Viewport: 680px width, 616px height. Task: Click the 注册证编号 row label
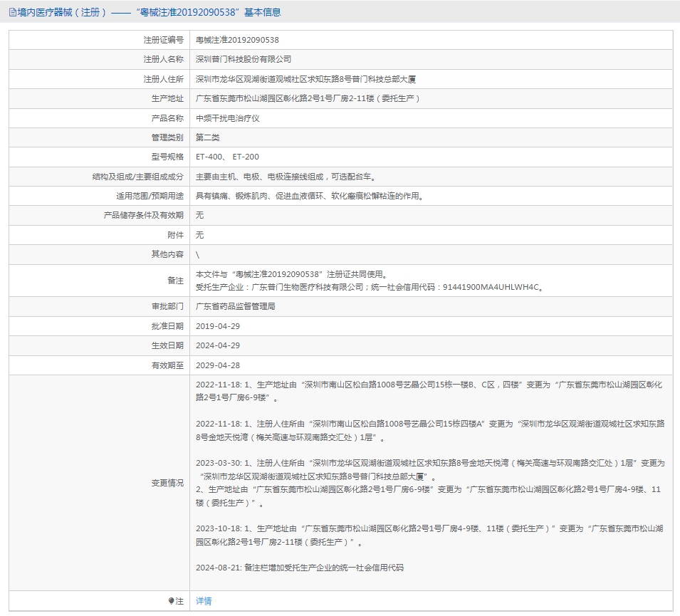click(164, 40)
